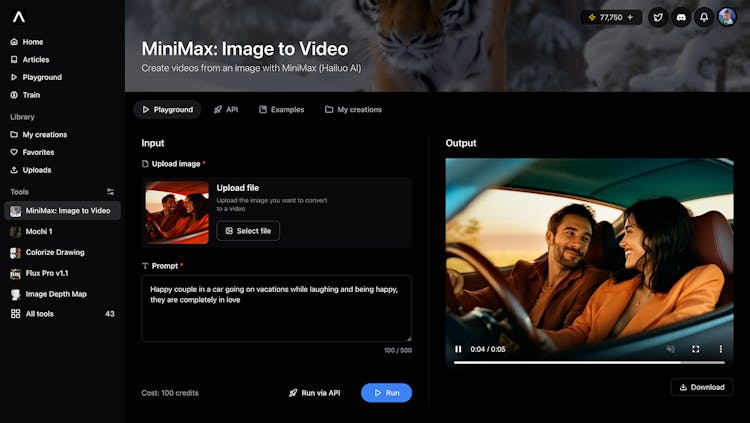Unmute the output video
Screen dimensions: 750x423
(671, 349)
